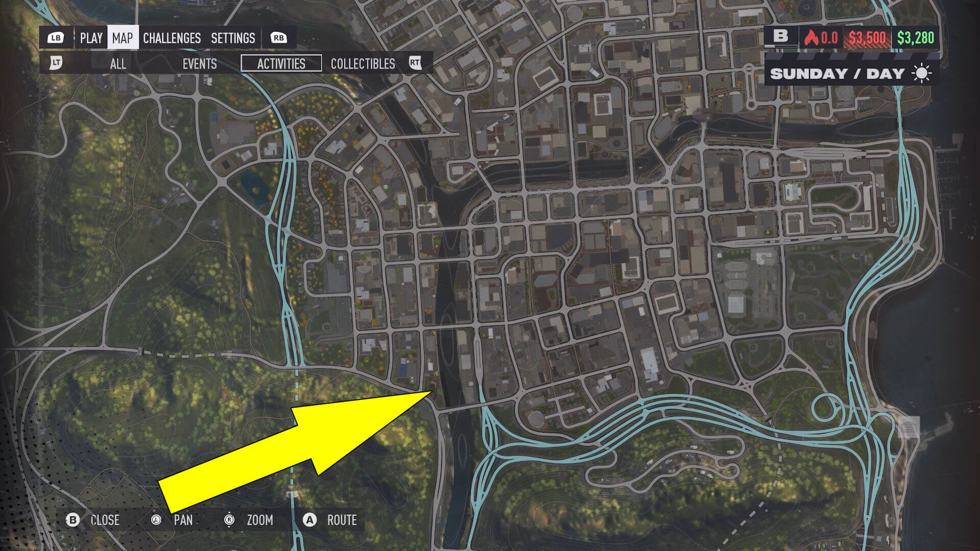Select the ACTIVITIES filter
This screenshot has height=551, width=980.
tap(281, 63)
